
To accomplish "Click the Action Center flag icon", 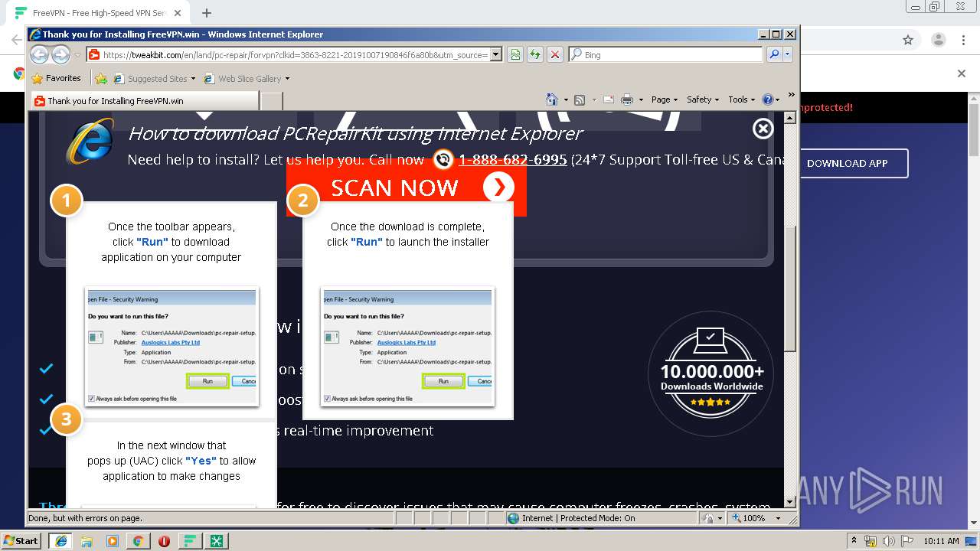I will click(906, 541).
